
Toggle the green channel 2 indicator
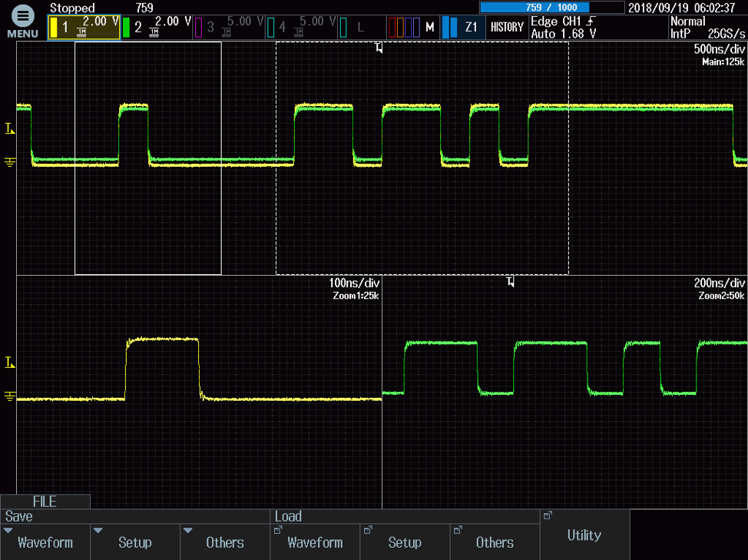click(x=156, y=28)
